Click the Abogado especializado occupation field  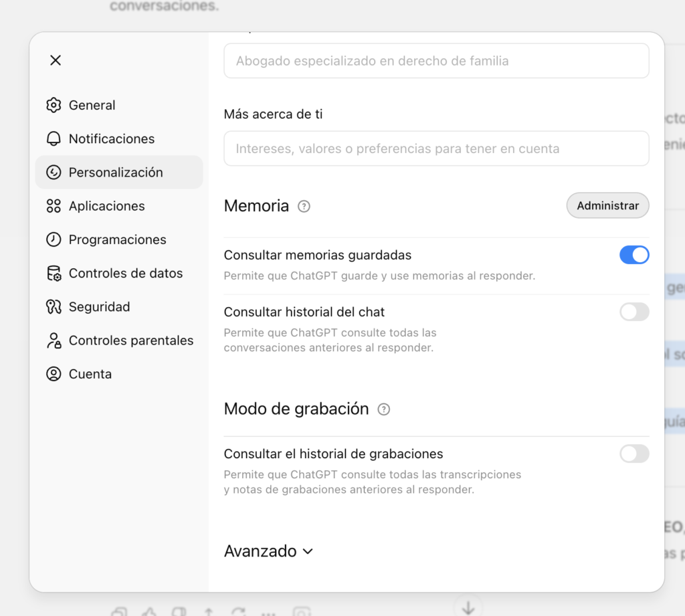[436, 61]
